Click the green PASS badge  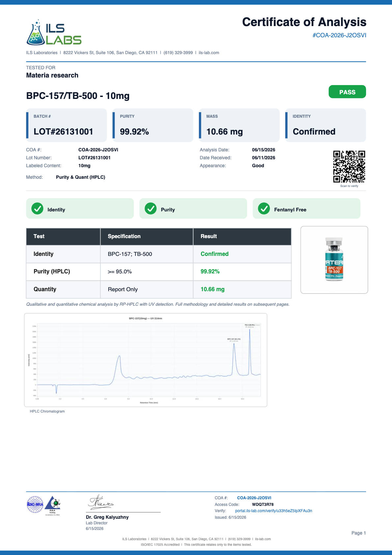[347, 92]
